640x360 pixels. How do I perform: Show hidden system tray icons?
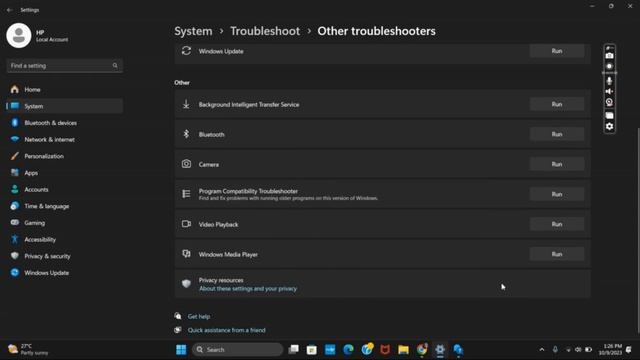542,349
